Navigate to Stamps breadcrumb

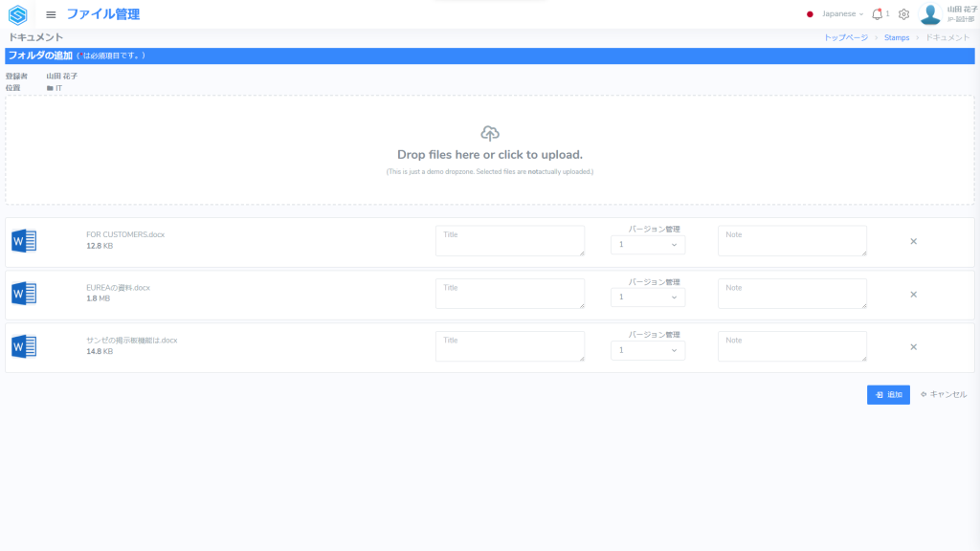point(897,37)
